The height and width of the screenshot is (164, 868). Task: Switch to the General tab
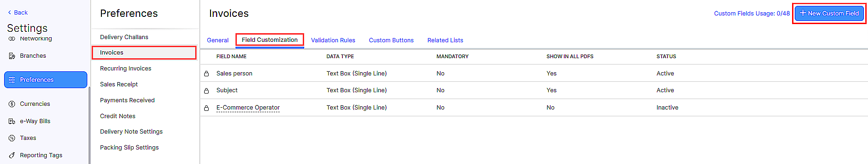218,40
